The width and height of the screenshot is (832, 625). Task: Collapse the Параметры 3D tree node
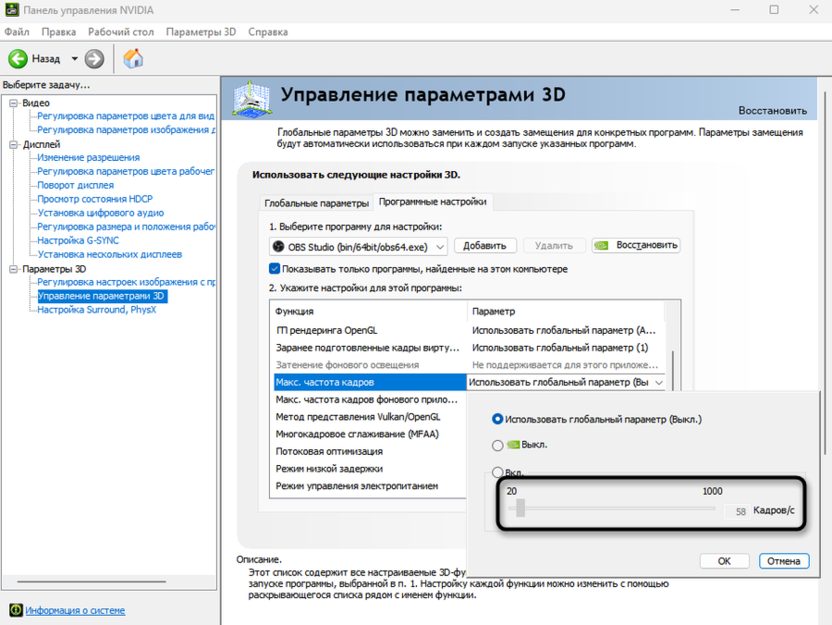(14, 269)
